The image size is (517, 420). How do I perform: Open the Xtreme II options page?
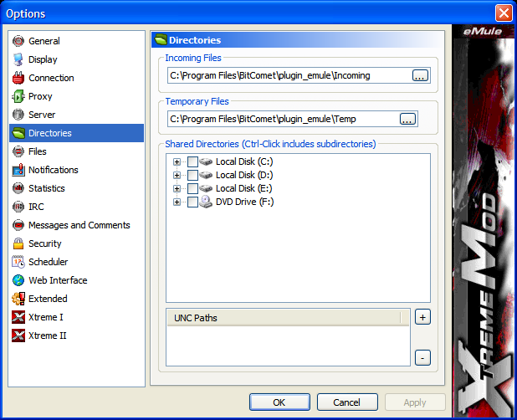pyautogui.click(x=48, y=335)
